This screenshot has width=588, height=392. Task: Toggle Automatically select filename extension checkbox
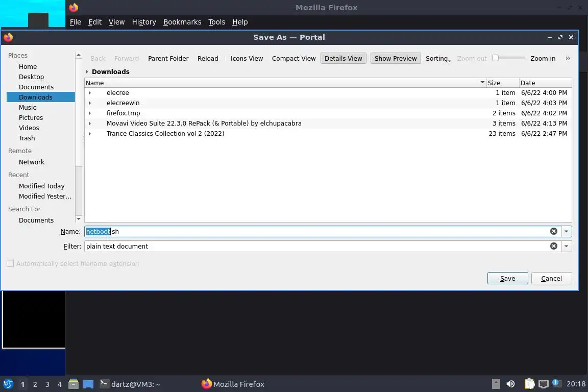(x=10, y=264)
